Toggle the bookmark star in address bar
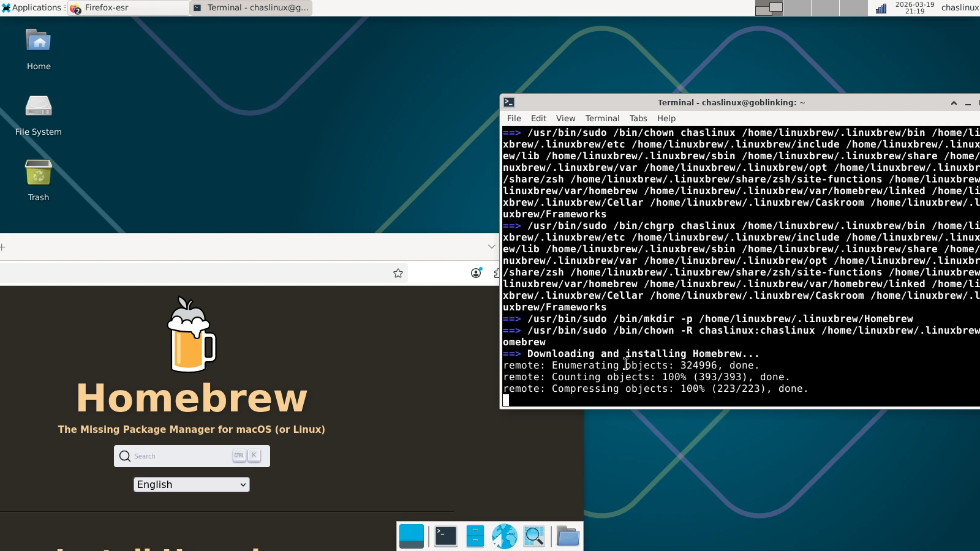The height and width of the screenshot is (551, 980). 398,273
